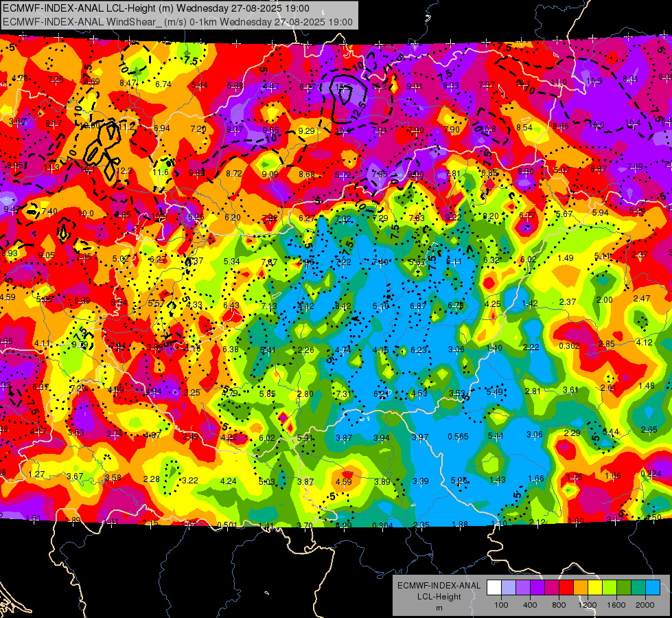Click the legend label ECMWF-INDEX-ANAL
This screenshot has height=618, width=672.
pos(439,586)
